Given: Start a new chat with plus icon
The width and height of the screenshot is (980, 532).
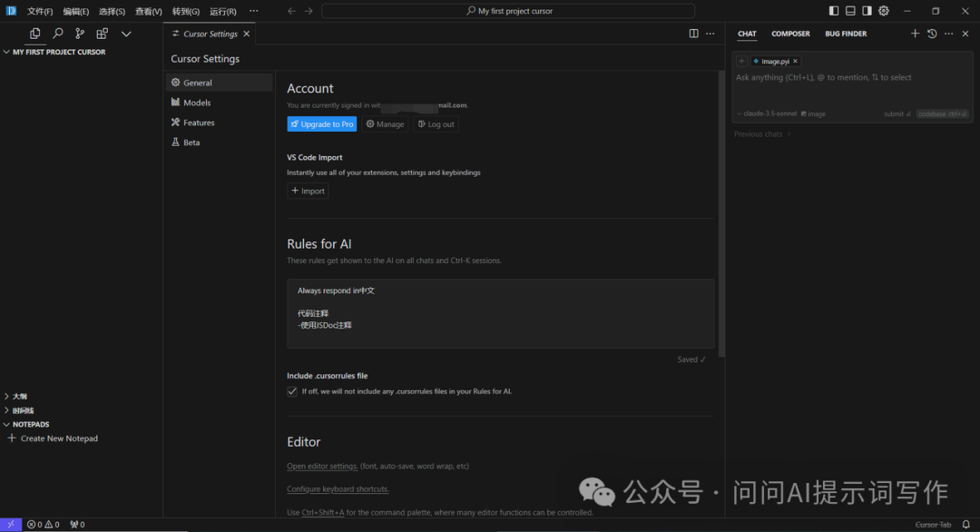Looking at the screenshot, I should tap(915, 34).
